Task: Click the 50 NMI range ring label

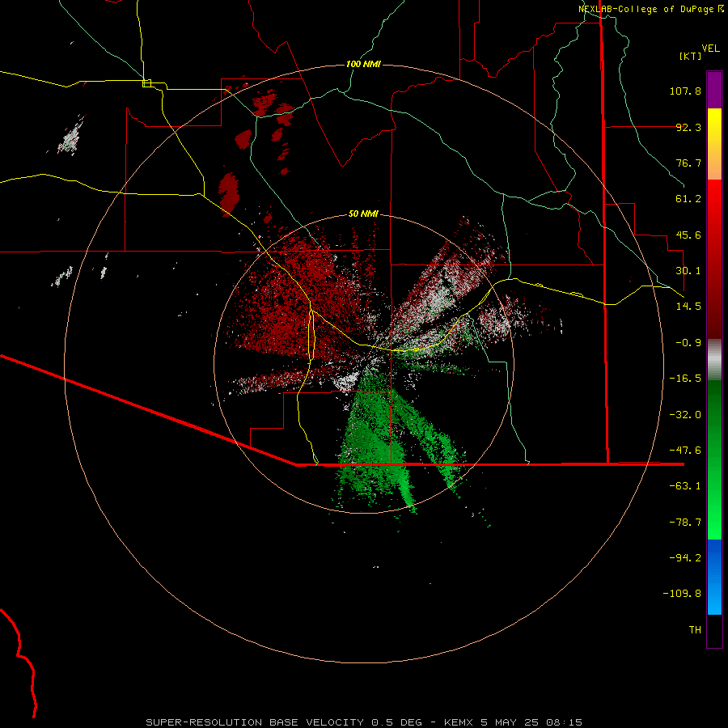Action: pos(363,214)
